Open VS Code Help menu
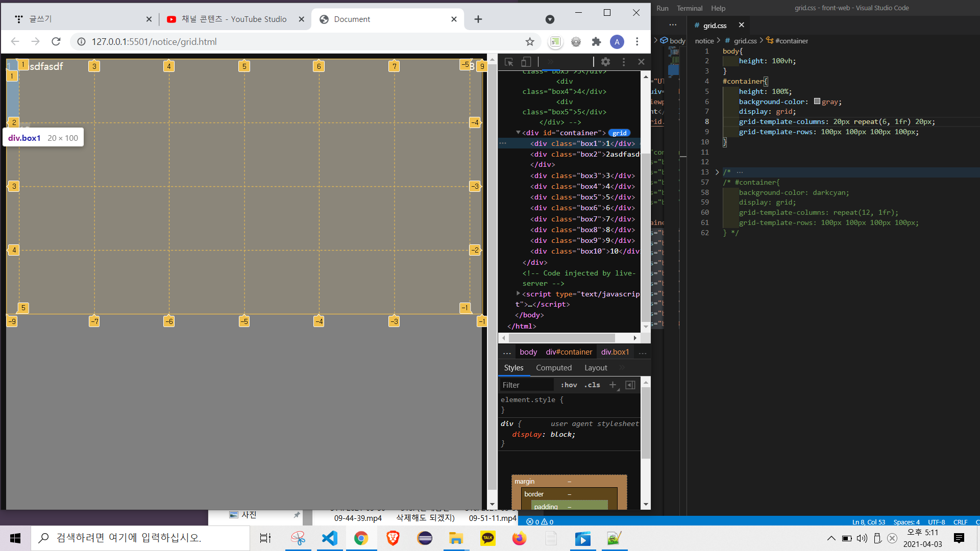 tap(718, 8)
